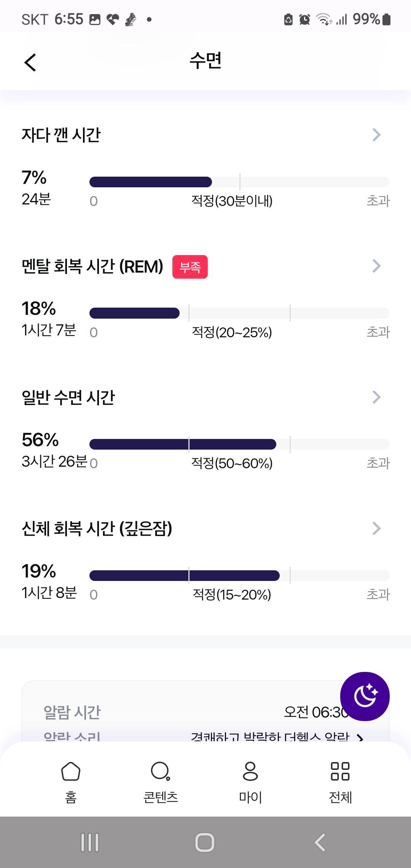Image resolution: width=411 pixels, height=868 pixels.
Task: Expand the 신체 회복 시간 (깊은잠) chevron
Action: pos(376,528)
